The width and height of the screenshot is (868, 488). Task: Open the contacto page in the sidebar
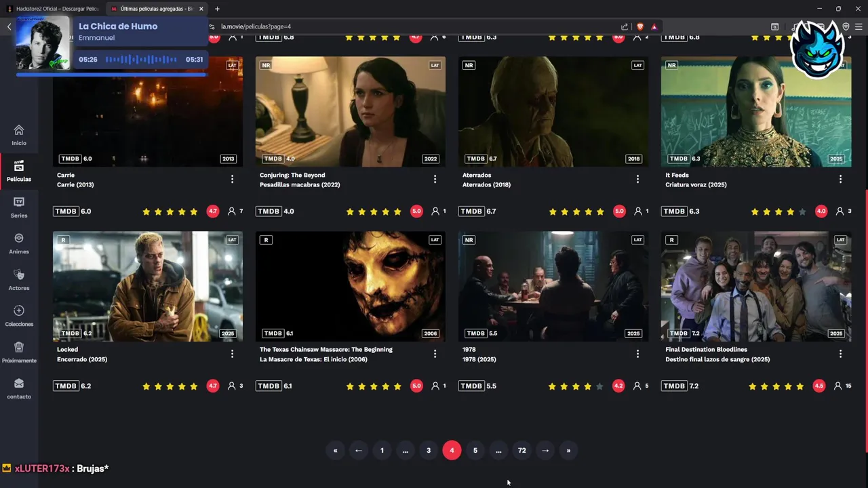coord(19,388)
